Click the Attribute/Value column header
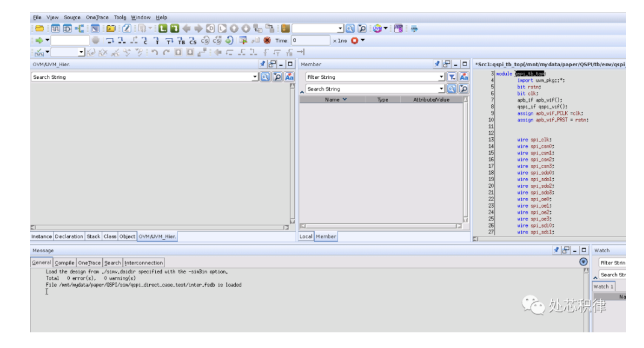This screenshot has height=348, width=644. tap(432, 99)
